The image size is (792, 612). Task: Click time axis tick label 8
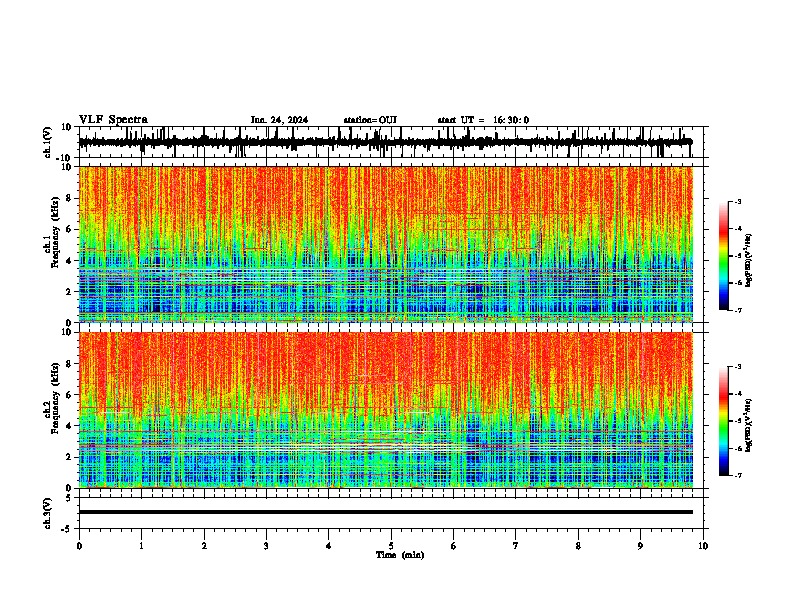[x=578, y=546]
